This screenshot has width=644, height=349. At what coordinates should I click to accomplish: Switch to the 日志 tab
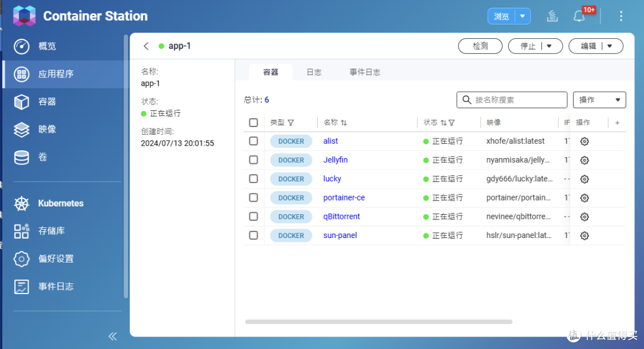[x=314, y=72]
